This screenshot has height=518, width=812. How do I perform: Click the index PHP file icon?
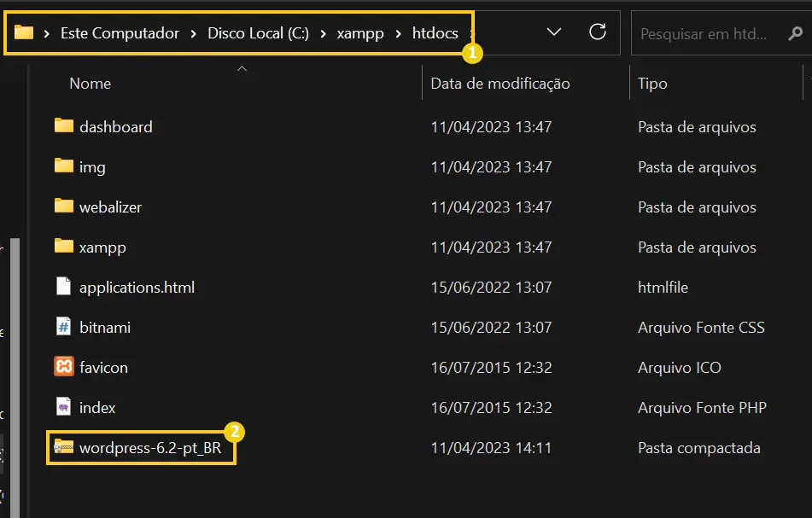pyautogui.click(x=63, y=407)
